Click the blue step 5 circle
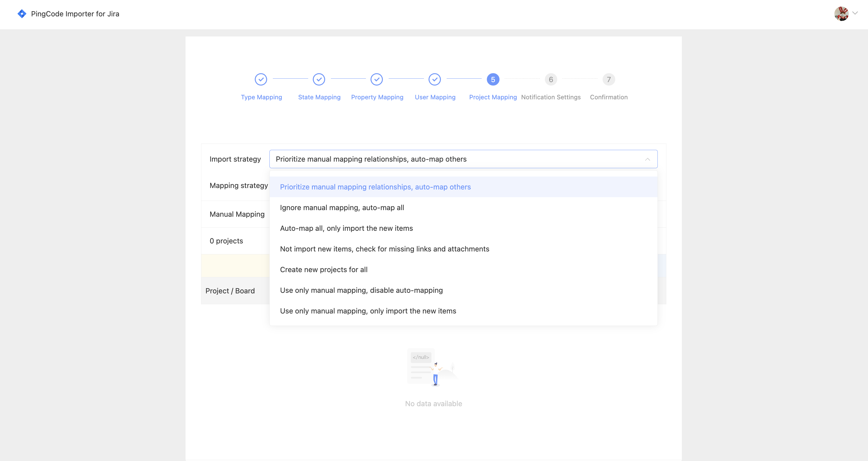 (x=492, y=80)
